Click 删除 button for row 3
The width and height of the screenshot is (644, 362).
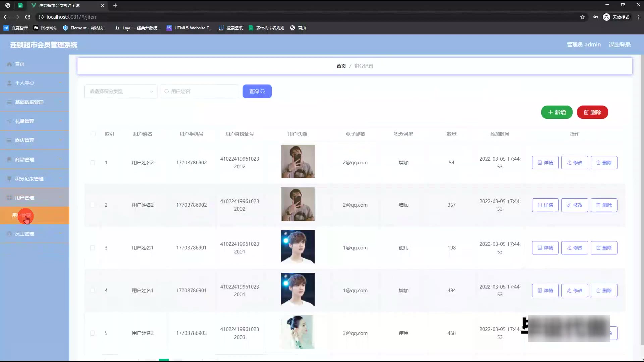[x=604, y=248]
